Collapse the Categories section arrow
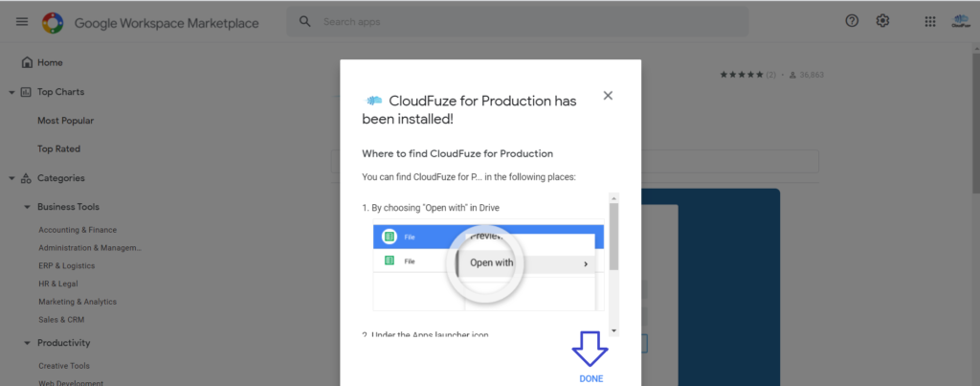Screen dimensions: 980x386 click(11, 179)
